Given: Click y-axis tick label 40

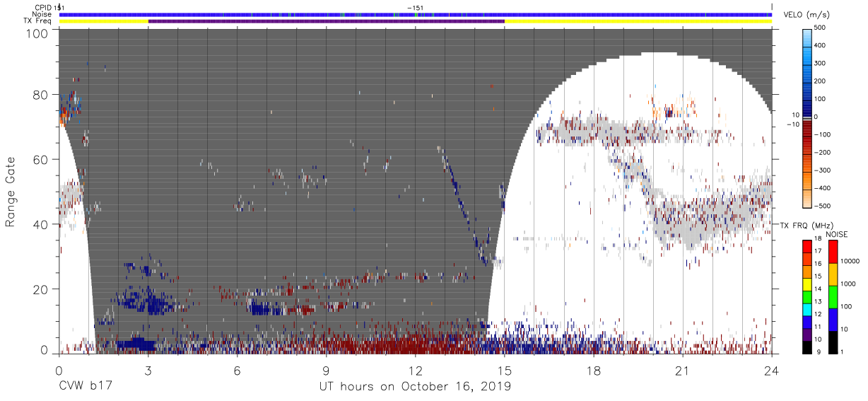Looking at the screenshot, I should point(40,225).
